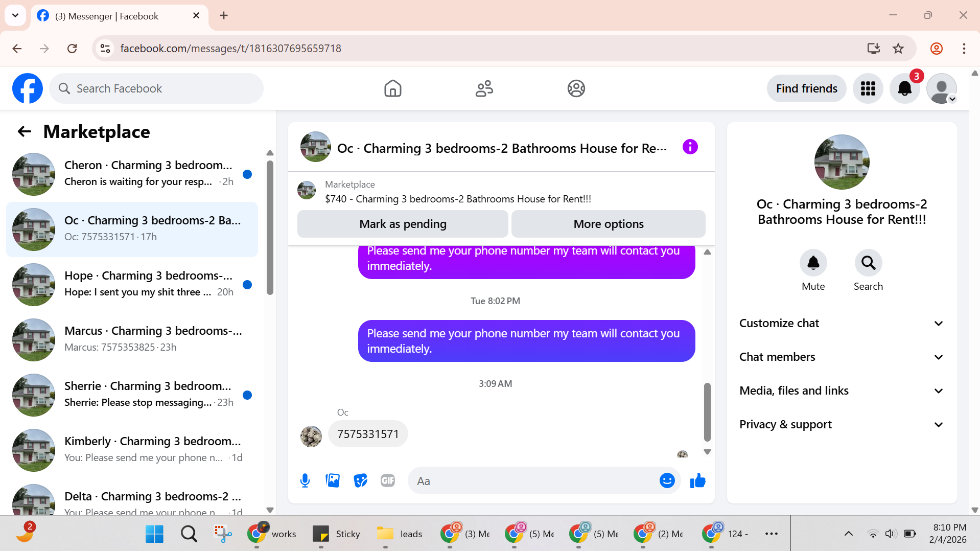Image resolution: width=980 pixels, height=551 pixels.
Task: Click the chat messages scrollbar thumb
Action: click(x=707, y=412)
